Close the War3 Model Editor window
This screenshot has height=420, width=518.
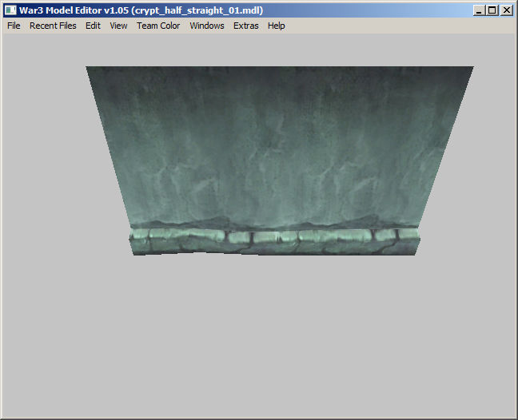[507, 10]
